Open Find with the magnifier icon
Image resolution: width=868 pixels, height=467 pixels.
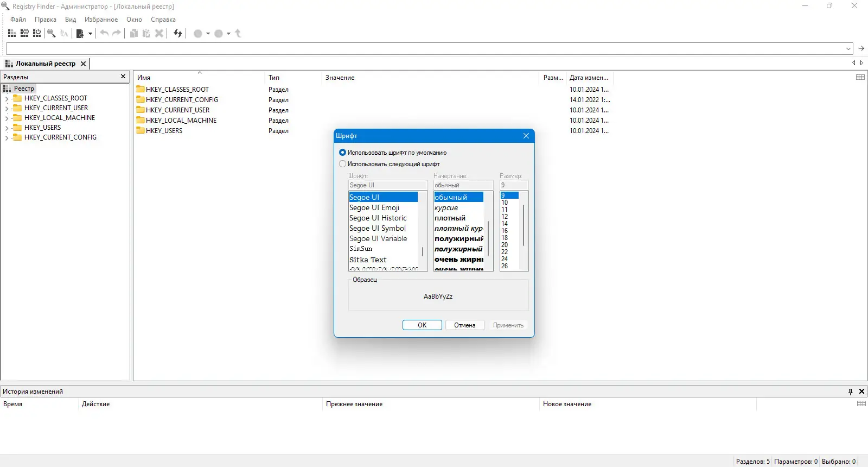point(52,34)
